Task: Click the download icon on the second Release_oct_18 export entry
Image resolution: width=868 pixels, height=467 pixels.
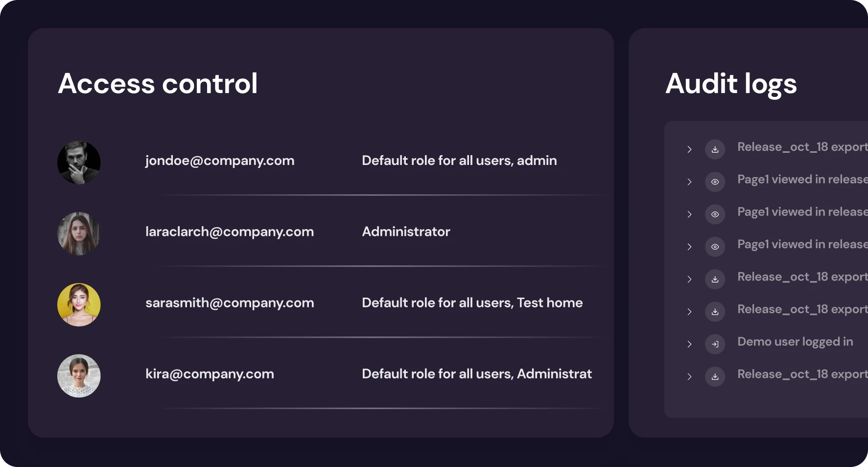Action: [x=715, y=279]
